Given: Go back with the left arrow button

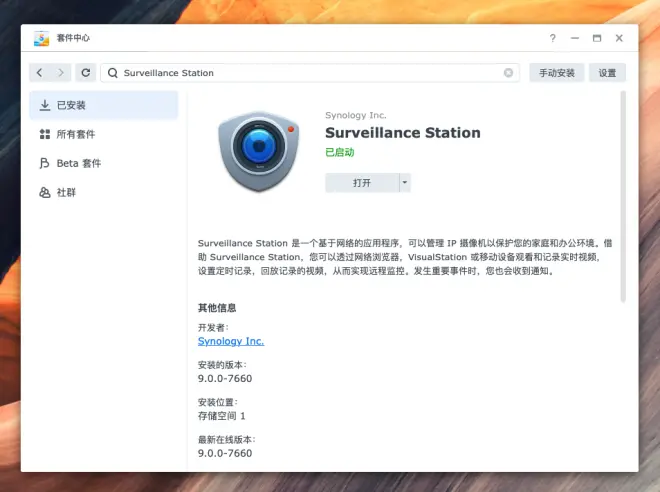Looking at the screenshot, I should tap(40, 73).
